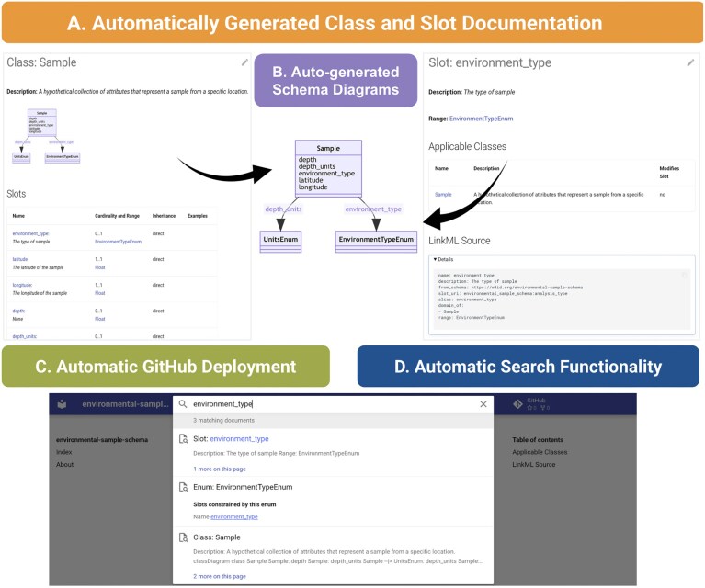The height and width of the screenshot is (588, 705).
Task: Open the Float range link in longitude row
Action: pos(100,293)
